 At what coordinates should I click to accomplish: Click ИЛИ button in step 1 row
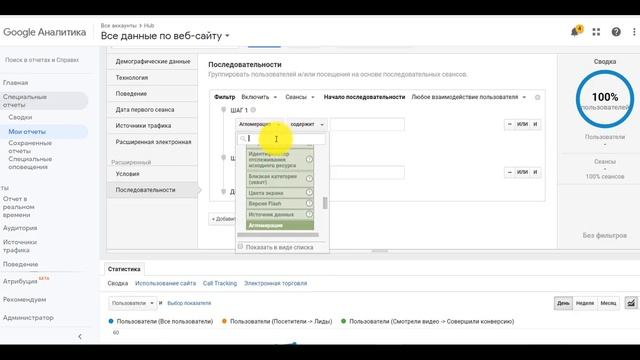[522, 124]
